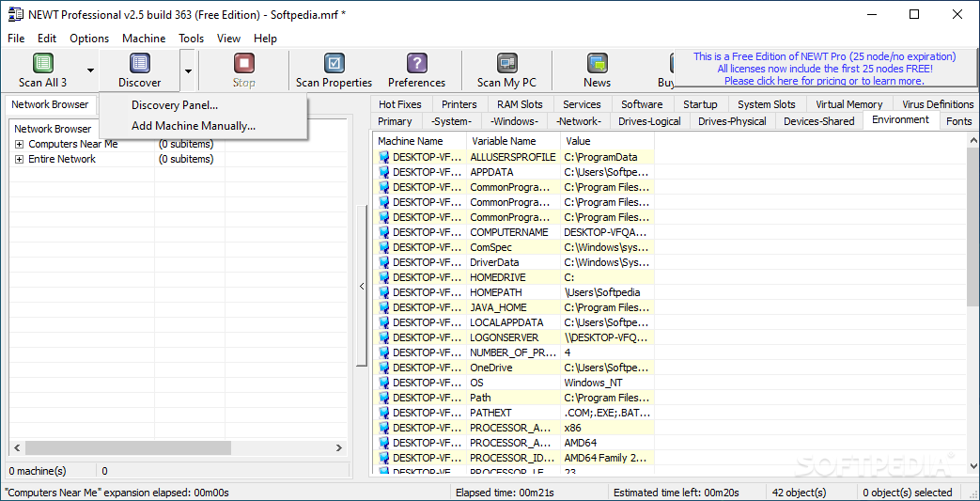
Task: Open the -Network- tab
Action: [x=579, y=121]
